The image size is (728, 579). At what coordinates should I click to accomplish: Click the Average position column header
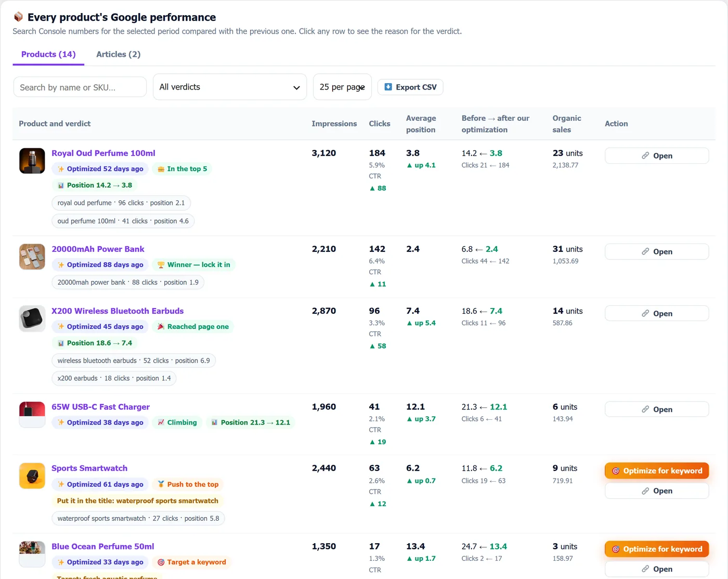coord(421,124)
